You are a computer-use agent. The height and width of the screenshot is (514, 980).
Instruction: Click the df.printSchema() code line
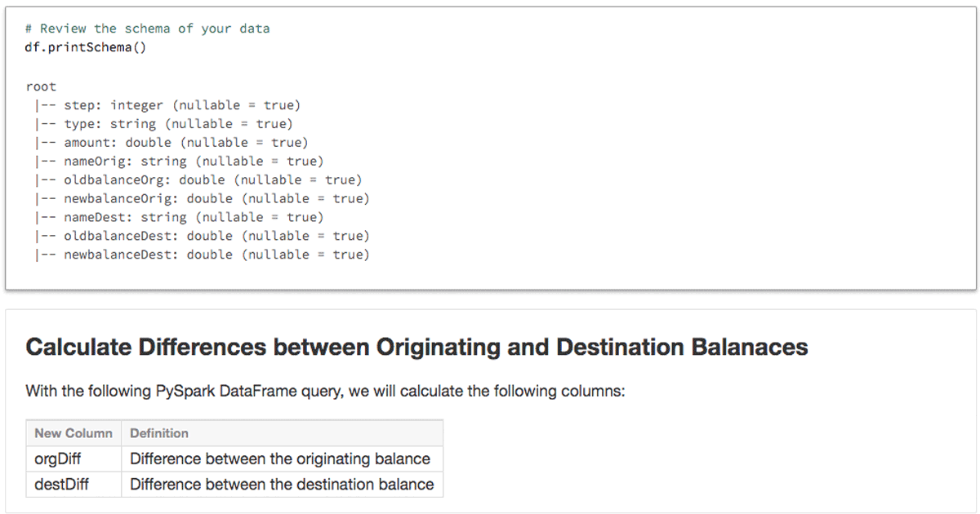[86, 47]
